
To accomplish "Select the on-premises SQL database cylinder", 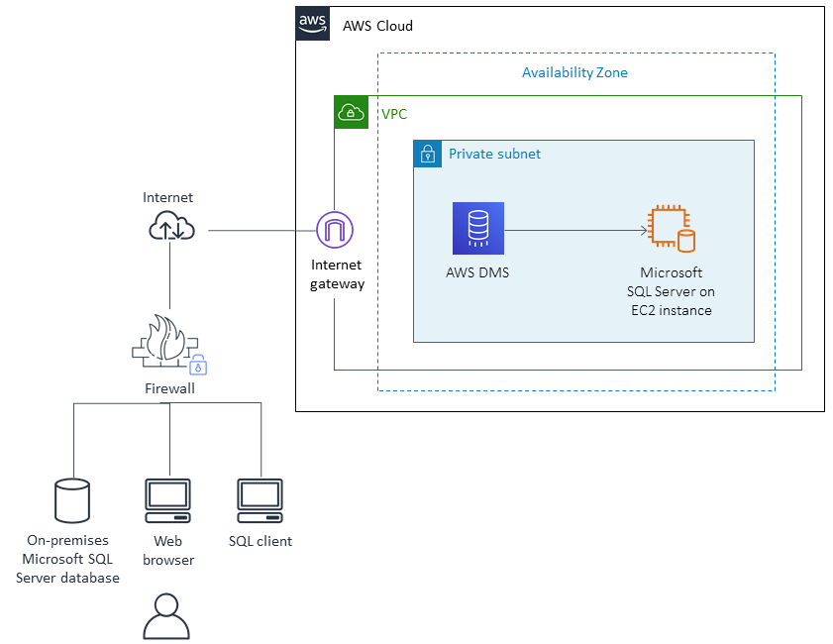I will 71,499.
